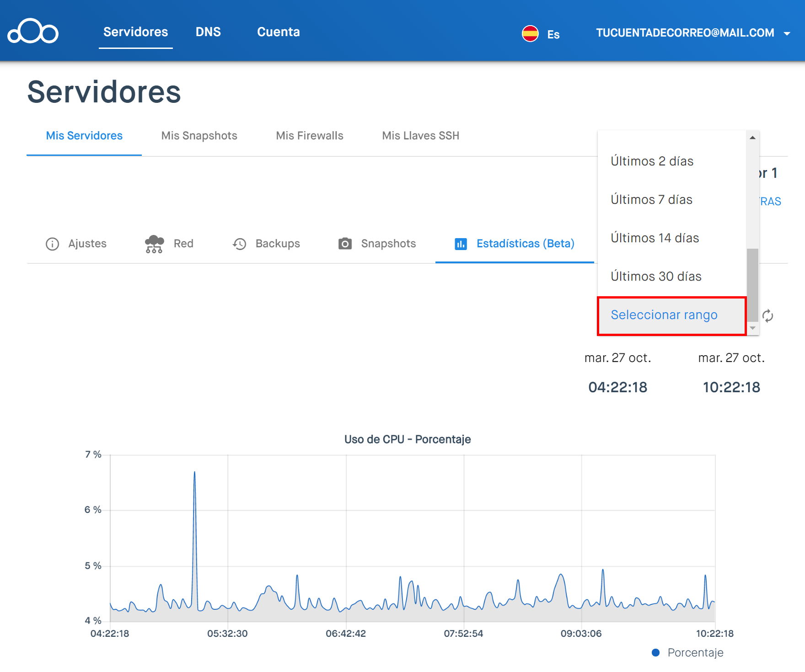Select Últimos 14 días option
Screen dimensions: 805x672
(x=672, y=238)
